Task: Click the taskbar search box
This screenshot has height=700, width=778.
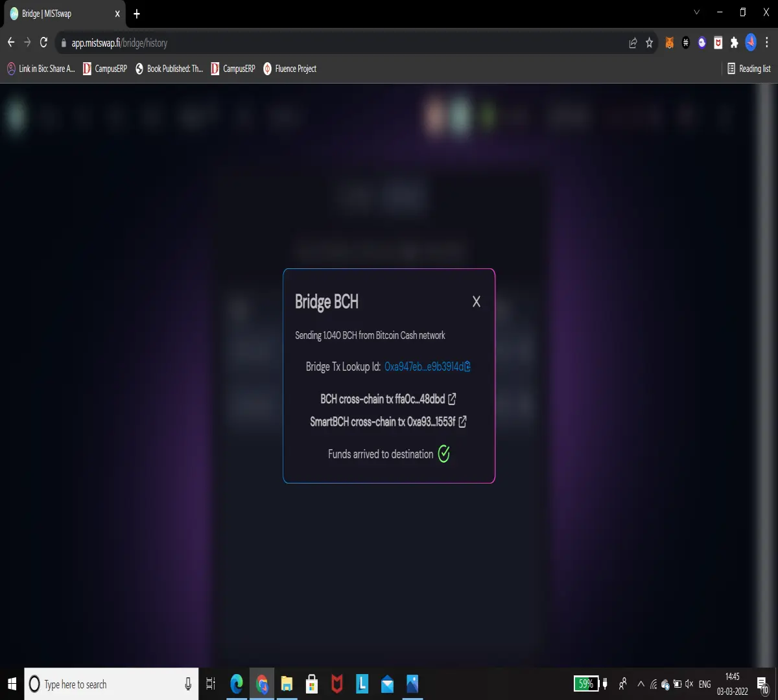Action: (x=112, y=684)
